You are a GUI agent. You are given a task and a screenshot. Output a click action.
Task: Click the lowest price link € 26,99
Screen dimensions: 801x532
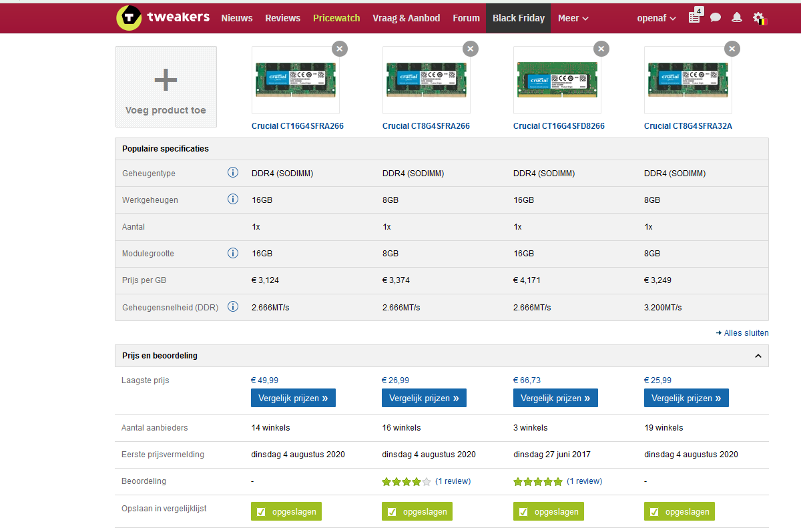click(396, 380)
